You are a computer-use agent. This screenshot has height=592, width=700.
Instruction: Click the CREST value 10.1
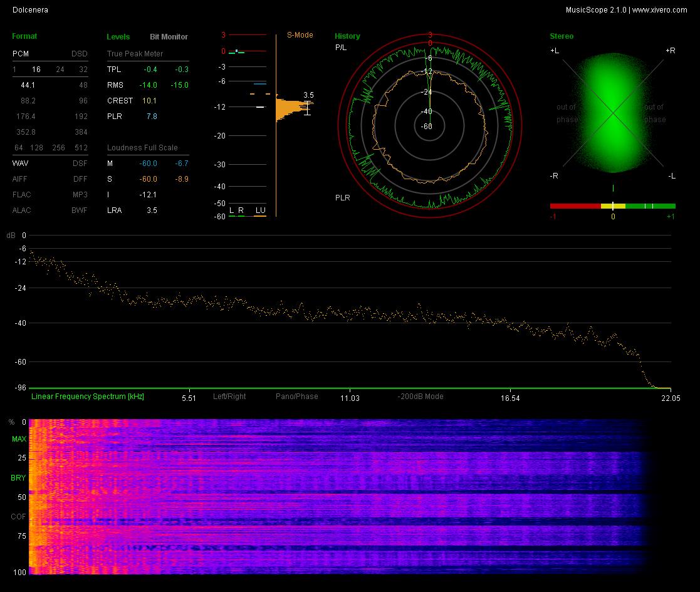[x=149, y=101]
